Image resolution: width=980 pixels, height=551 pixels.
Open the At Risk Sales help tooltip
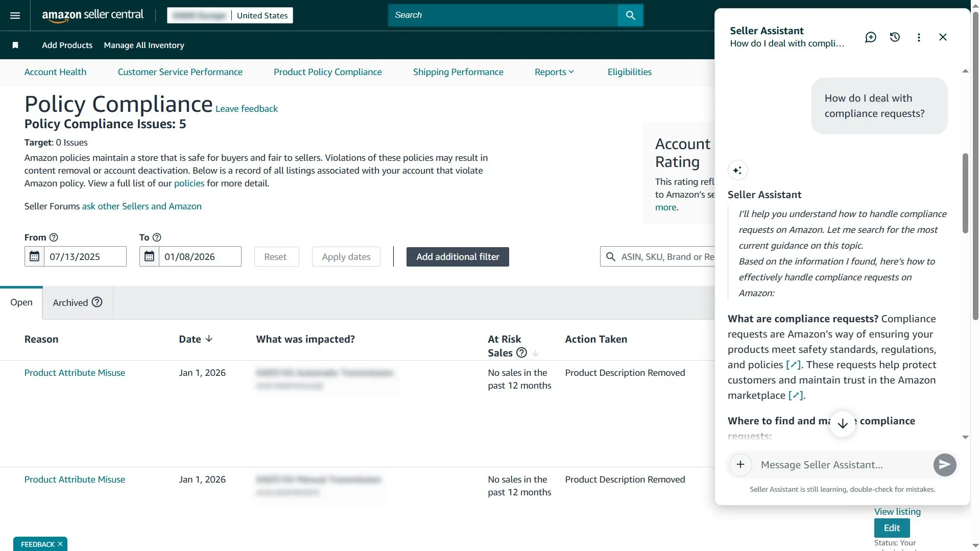tap(521, 352)
